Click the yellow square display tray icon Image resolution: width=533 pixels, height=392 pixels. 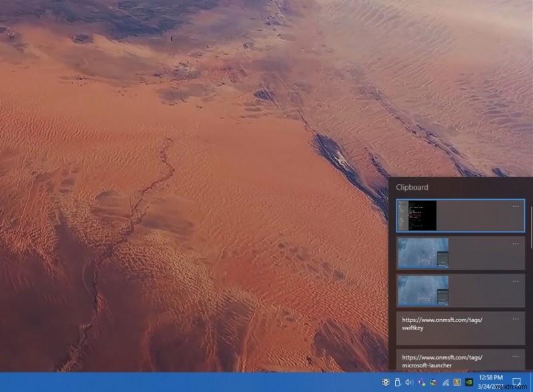[457, 381]
